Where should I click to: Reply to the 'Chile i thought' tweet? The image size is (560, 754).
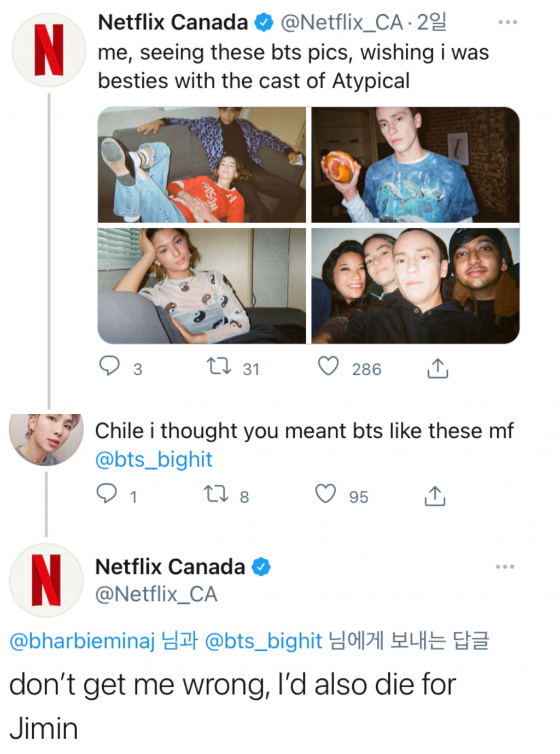pyautogui.click(x=107, y=494)
